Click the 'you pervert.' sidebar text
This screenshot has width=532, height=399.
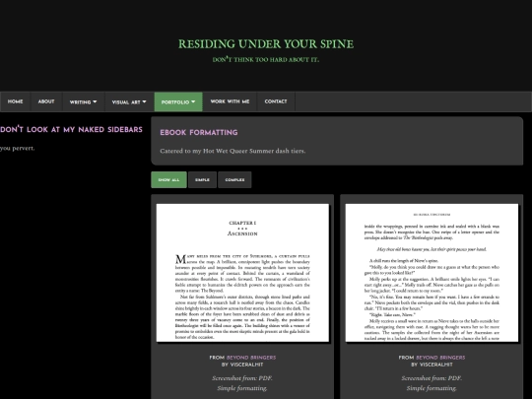[x=18, y=148]
